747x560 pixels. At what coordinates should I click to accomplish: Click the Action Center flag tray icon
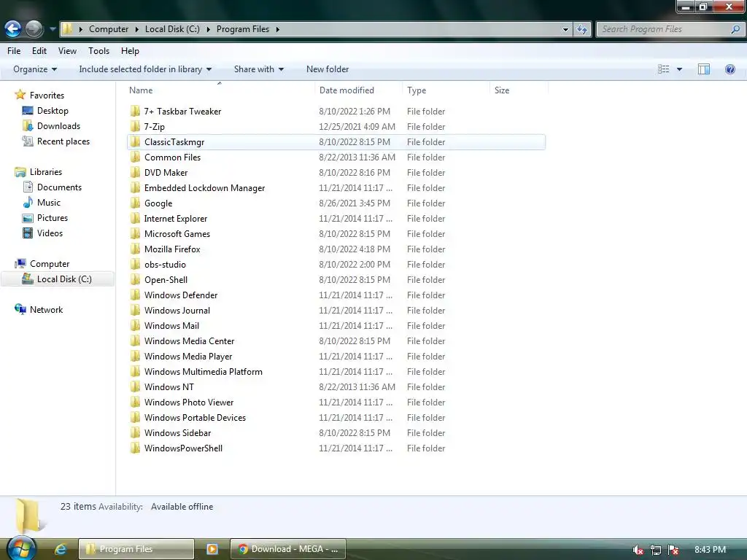[x=673, y=550]
